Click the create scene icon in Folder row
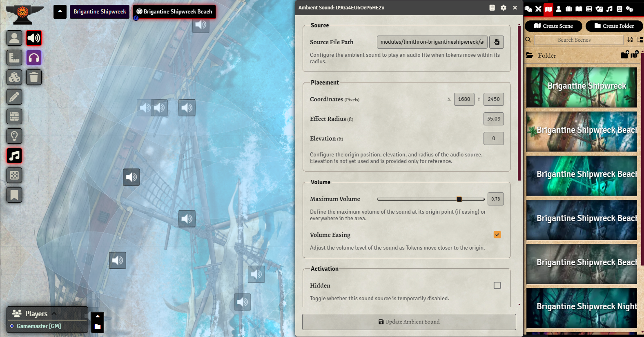The image size is (644, 337). [x=634, y=55]
